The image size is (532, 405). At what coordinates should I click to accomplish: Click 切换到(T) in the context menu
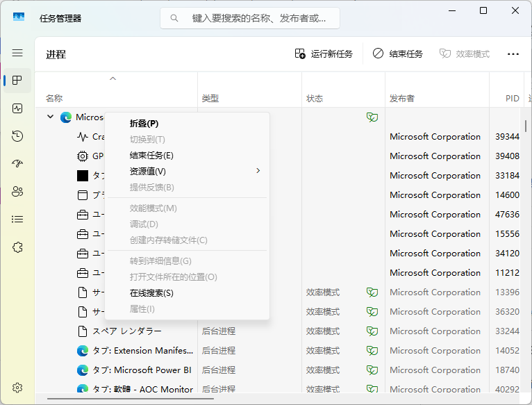click(188, 140)
